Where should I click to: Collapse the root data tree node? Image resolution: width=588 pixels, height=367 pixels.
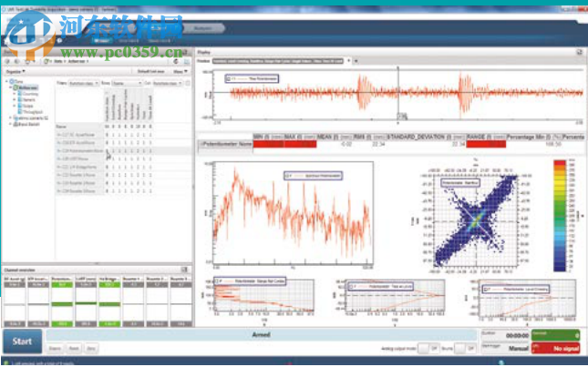point(6,81)
